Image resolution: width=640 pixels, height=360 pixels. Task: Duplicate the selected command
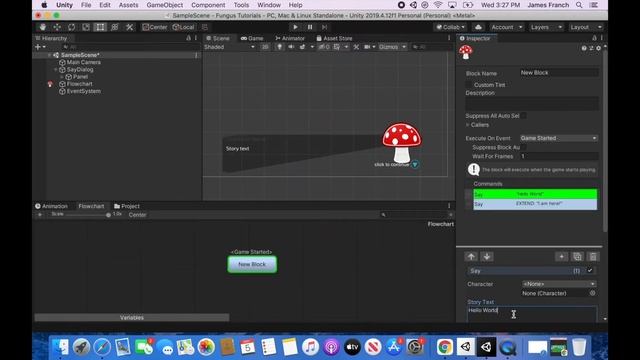point(577,257)
